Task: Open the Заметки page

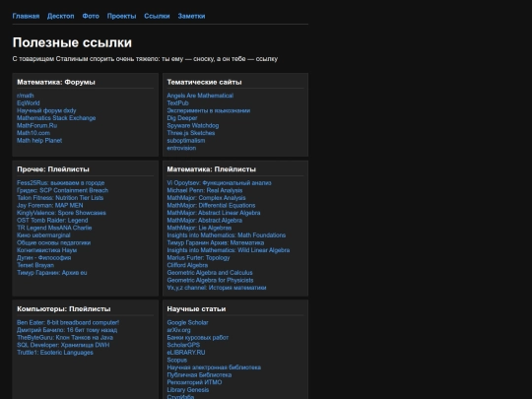Action: tap(191, 16)
